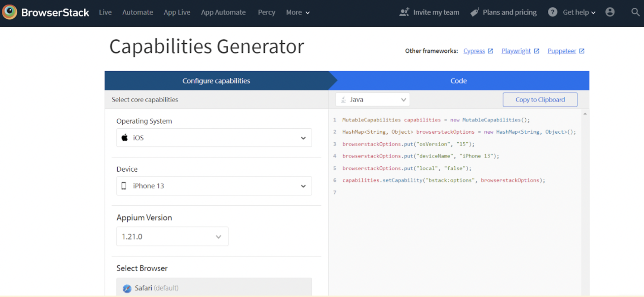Click the Capabilities Generator page title

(207, 47)
